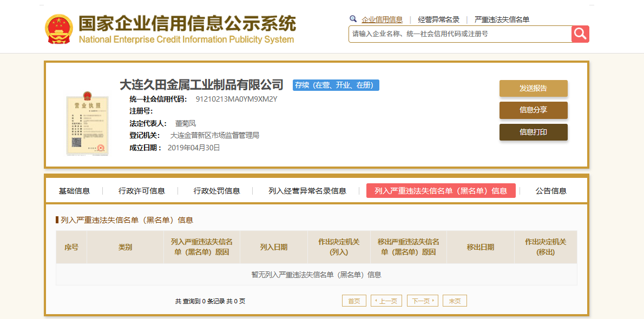This screenshot has width=644, height=319.
Task: Click the 信息打印 button
Action: pyautogui.click(x=533, y=132)
